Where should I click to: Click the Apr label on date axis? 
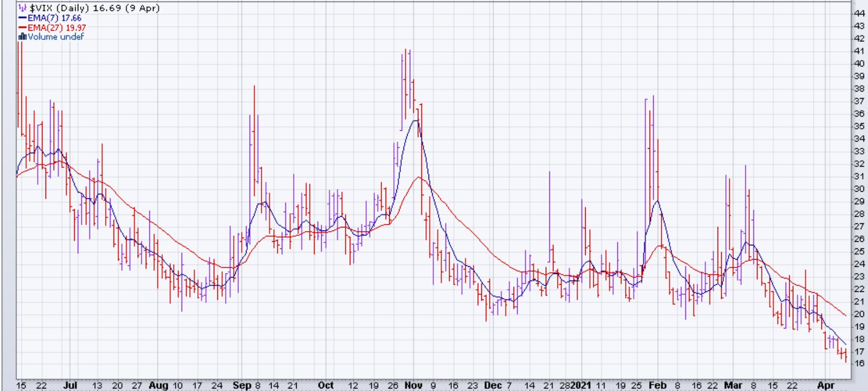point(826,385)
